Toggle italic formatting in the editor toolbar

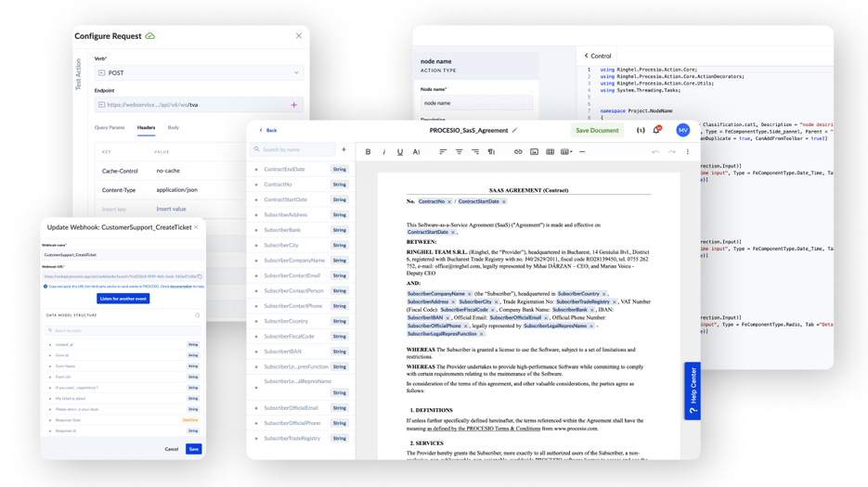[383, 152]
